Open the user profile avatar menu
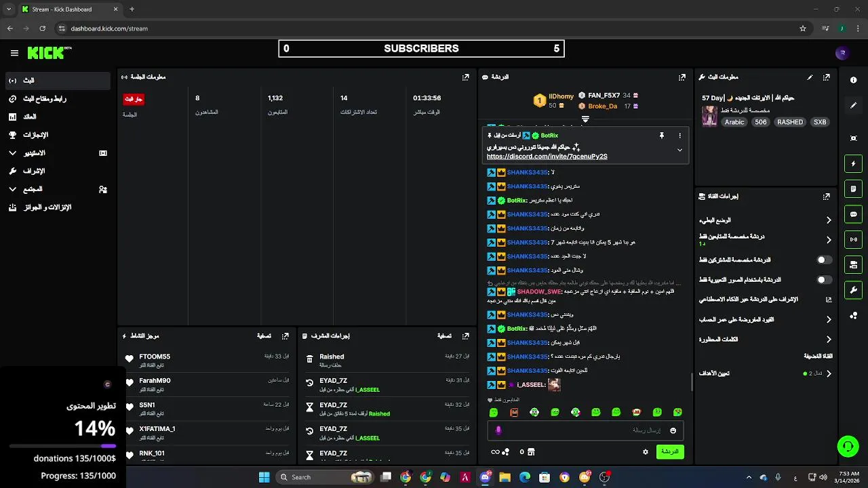 [x=842, y=53]
